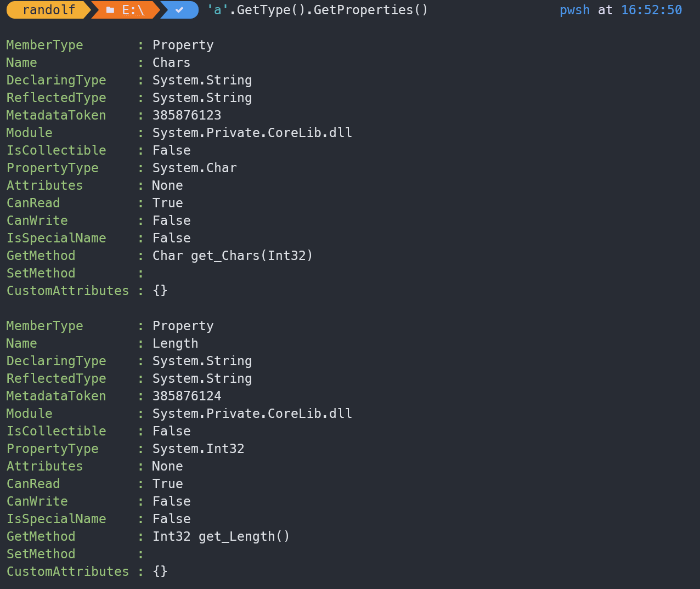This screenshot has width=700, height=589.
Task: Click the E:\ path segment
Action: [133, 10]
